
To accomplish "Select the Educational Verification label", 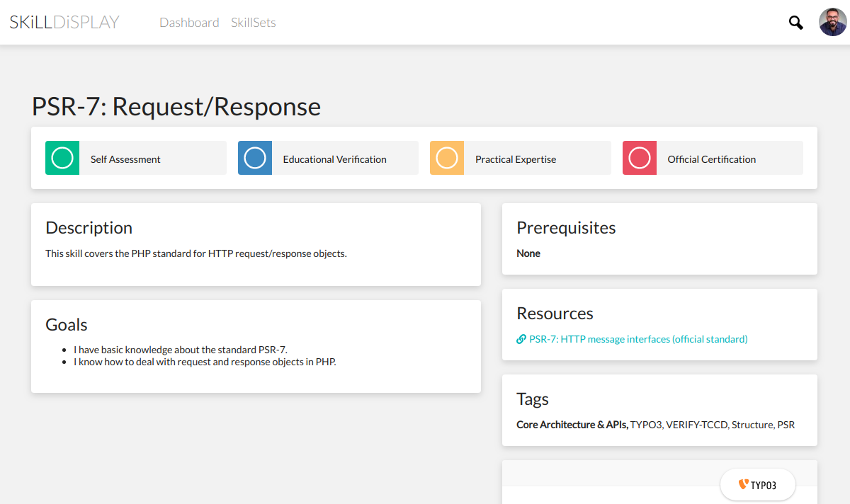I will click(x=334, y=159).
